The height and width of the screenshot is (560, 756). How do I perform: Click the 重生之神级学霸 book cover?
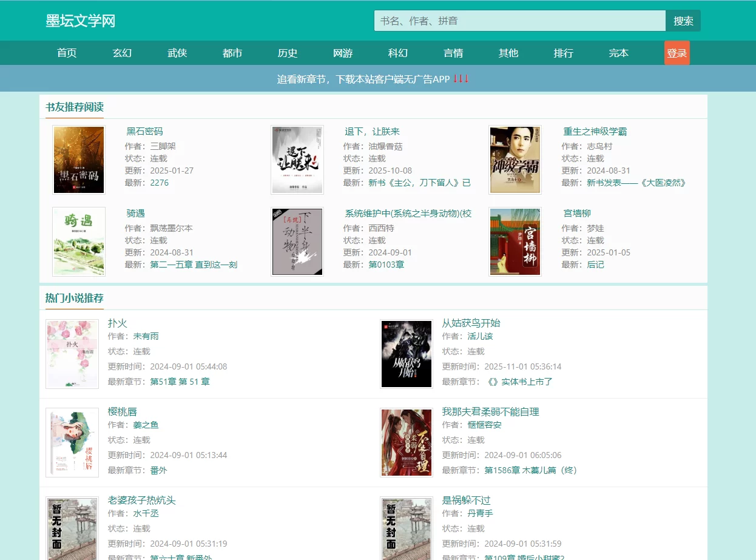click(x=515, y=160)
